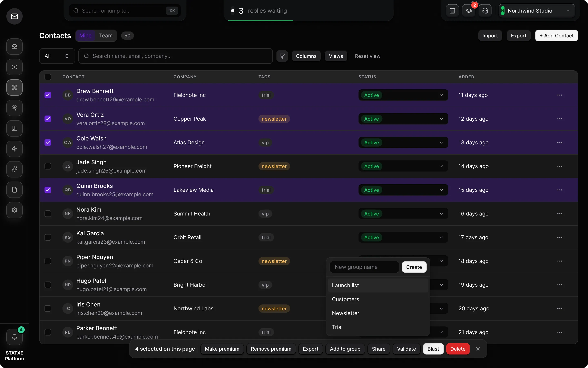Select Launch list group
588x368 pixels.
coord(378,285)
